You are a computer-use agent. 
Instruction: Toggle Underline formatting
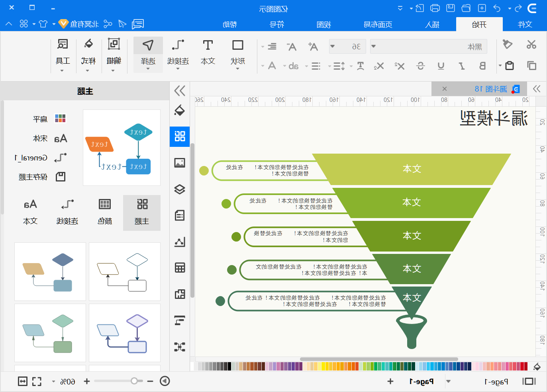(x=441, y=66)
